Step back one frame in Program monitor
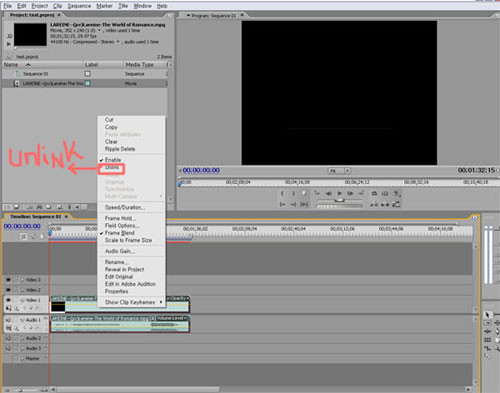 tap(328, 193)
